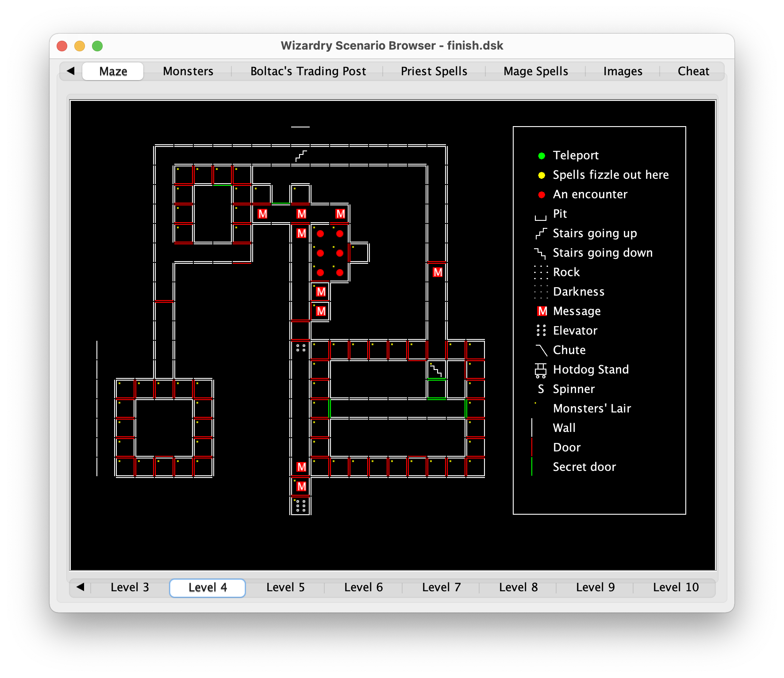Screen dimensions: 784x678
Task: Click the Stairs going down legend symbol
Action: [x=540, y=253]
